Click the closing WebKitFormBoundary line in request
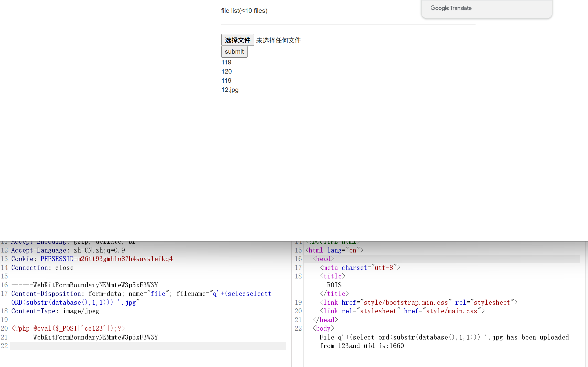The width and height of the screenshot is (588, 367). click(x=88, y=337)
